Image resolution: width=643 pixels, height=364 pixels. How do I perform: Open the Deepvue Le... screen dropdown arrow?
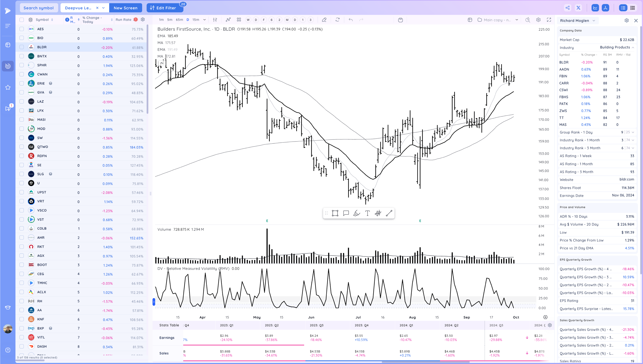coord(104,8)
